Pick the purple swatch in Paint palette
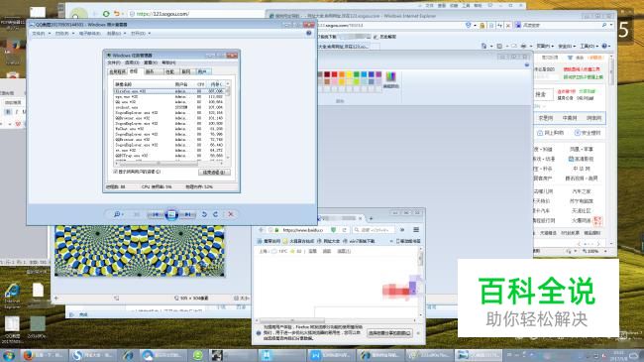Image resolution: width=644 pixels, height=362 pixels. tap(378, 74)
